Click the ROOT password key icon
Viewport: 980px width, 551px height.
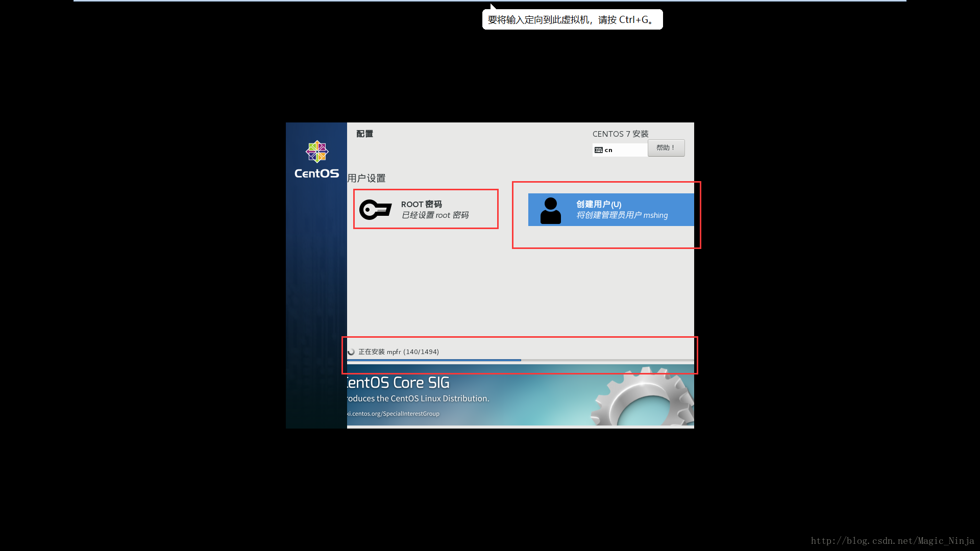(376, 210)
